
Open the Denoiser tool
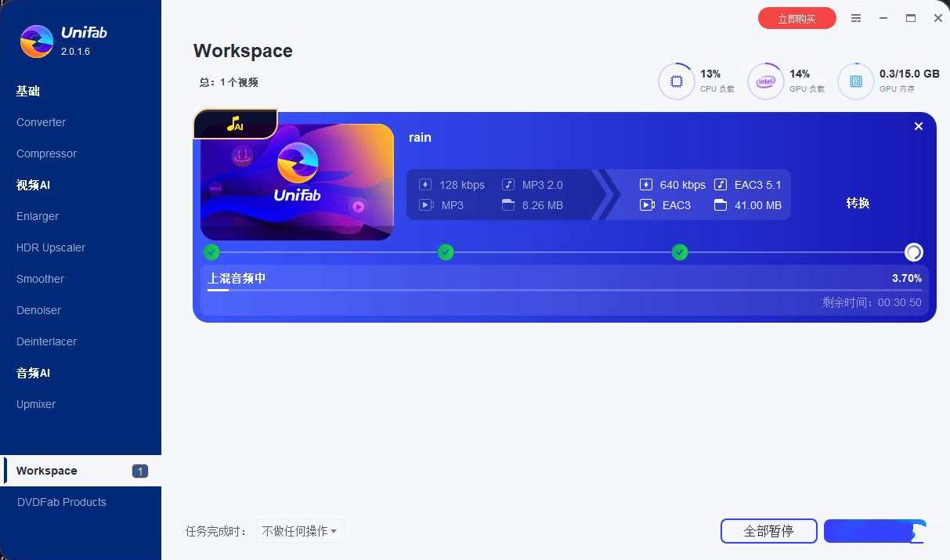tap(38, 310)
